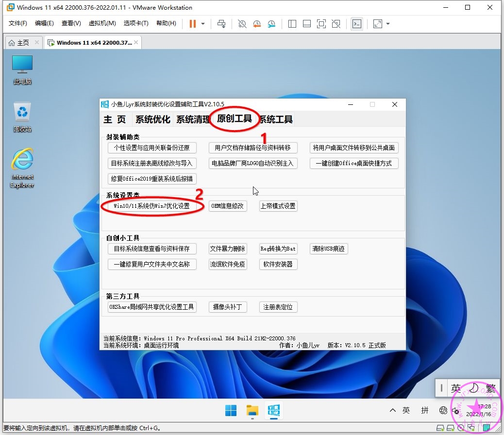Pause the virtual machine from the toolbar
The width and height of the screenshot is (504, 435).
click(193, 24)
